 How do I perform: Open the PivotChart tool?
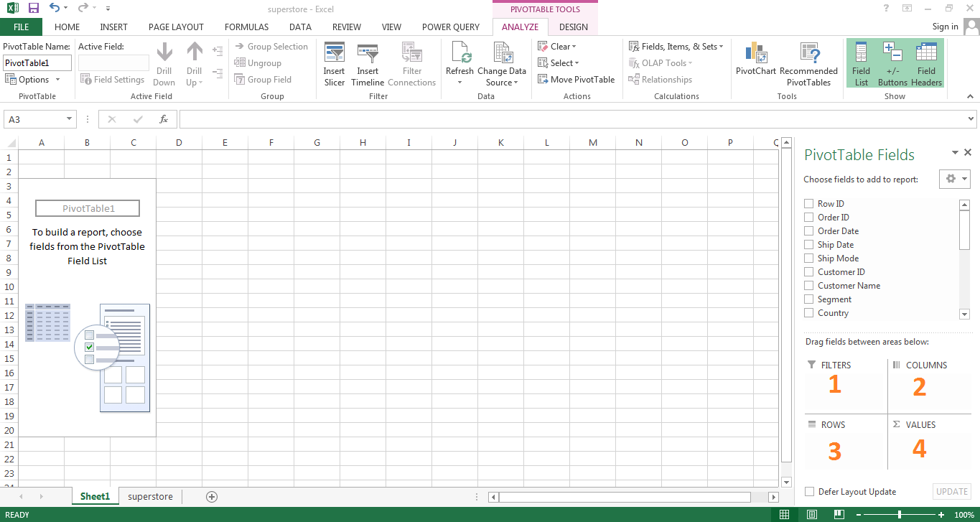click(755, 54)
